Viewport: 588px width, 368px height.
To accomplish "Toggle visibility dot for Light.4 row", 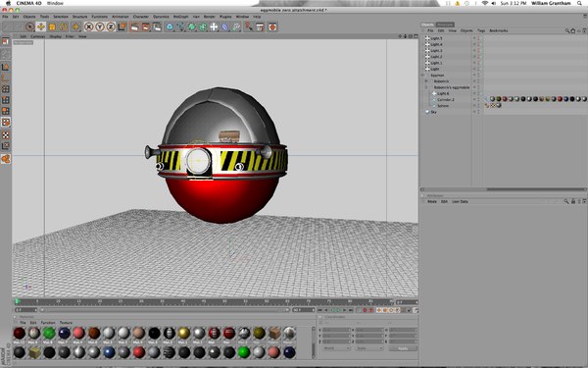I will [x=474, y=44].
